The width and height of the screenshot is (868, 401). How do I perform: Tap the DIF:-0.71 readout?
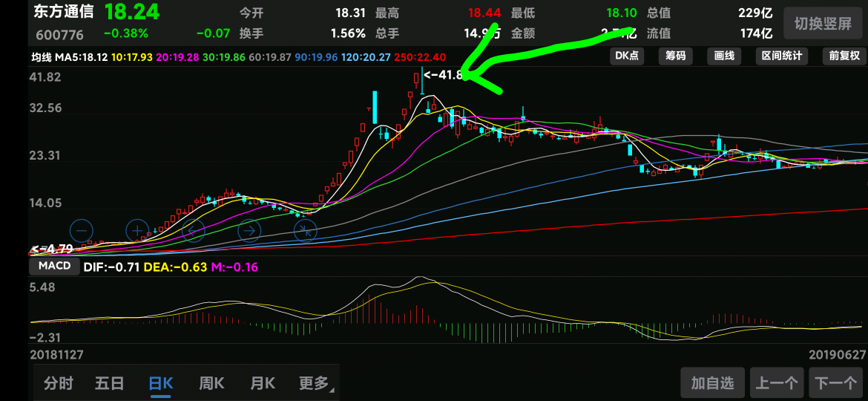pyautogui.click(x=112, y=267)
